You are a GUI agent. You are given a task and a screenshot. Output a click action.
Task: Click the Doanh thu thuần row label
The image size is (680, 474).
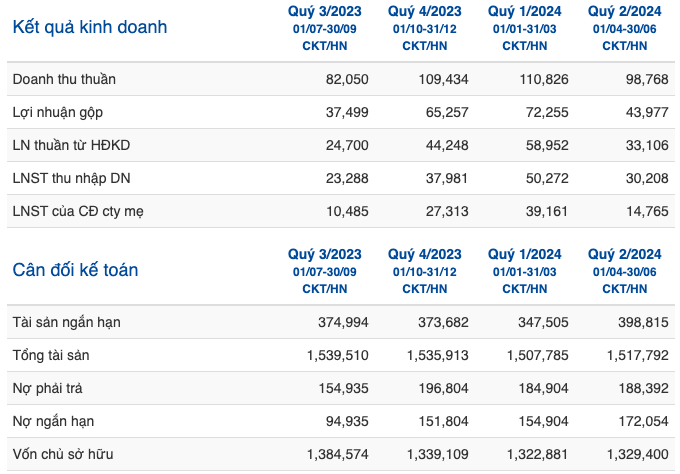[64, 79]
